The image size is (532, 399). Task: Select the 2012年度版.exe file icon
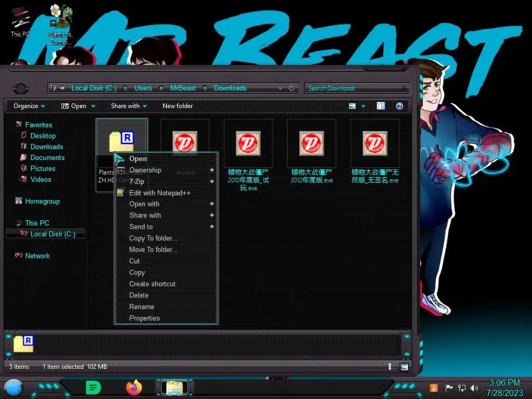coord(312,143)
